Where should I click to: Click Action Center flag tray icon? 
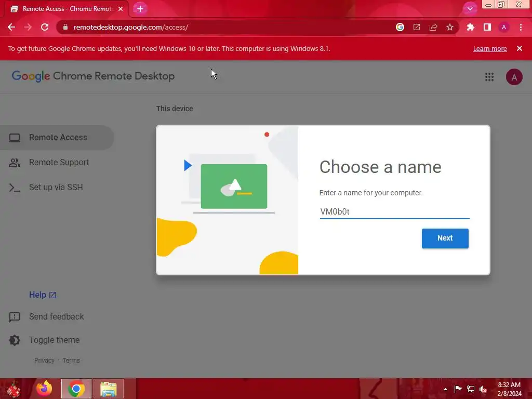point(458,389)
